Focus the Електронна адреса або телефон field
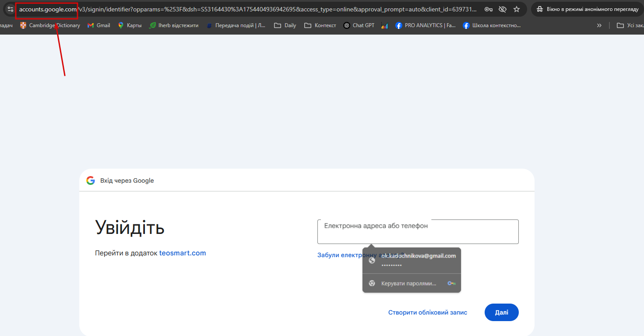Viewport: 644px width, 336px height. click(418, 231)
